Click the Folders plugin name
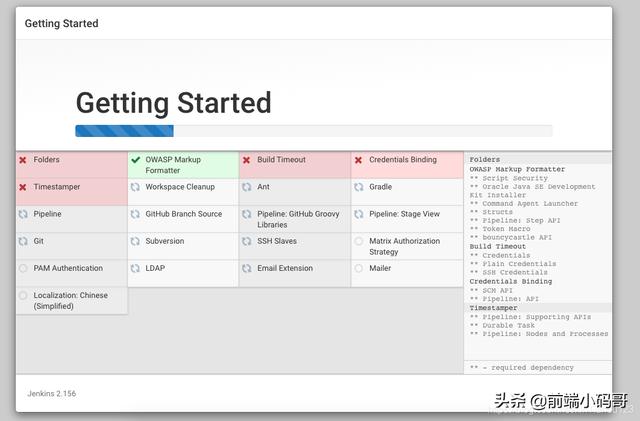Viewport: 640px width, 421px height. tap(47, 160)
